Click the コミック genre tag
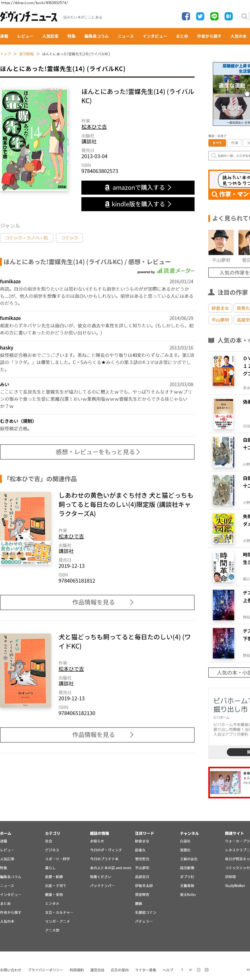Image resolution: width=250 pixels, height=980 pixels. click(69, 238)
